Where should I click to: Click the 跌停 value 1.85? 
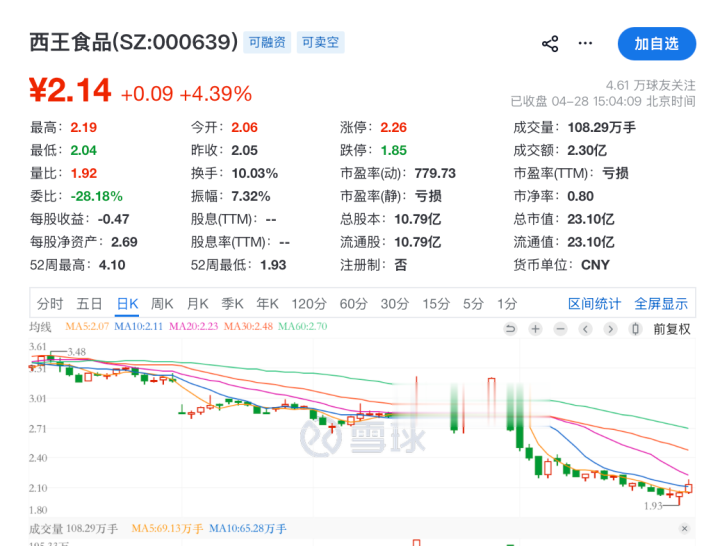tap(394, 150)
